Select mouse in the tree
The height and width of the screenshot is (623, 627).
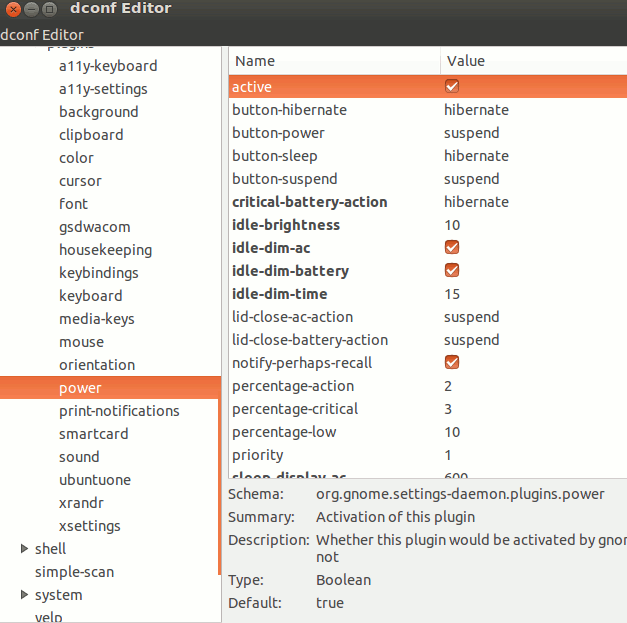(x=81, y=342)
